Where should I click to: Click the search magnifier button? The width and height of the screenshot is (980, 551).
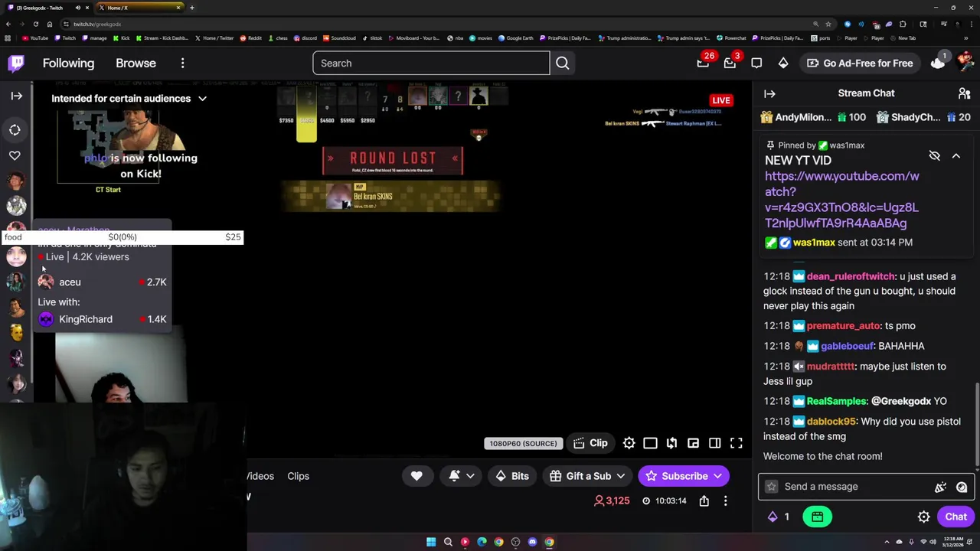(x=563, y=64)
